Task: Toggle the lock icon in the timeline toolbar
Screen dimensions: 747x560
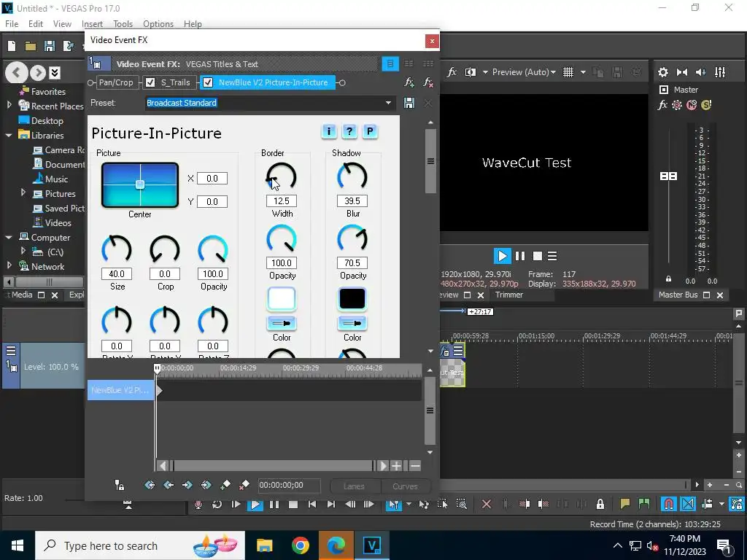Action: pos(600,504)
